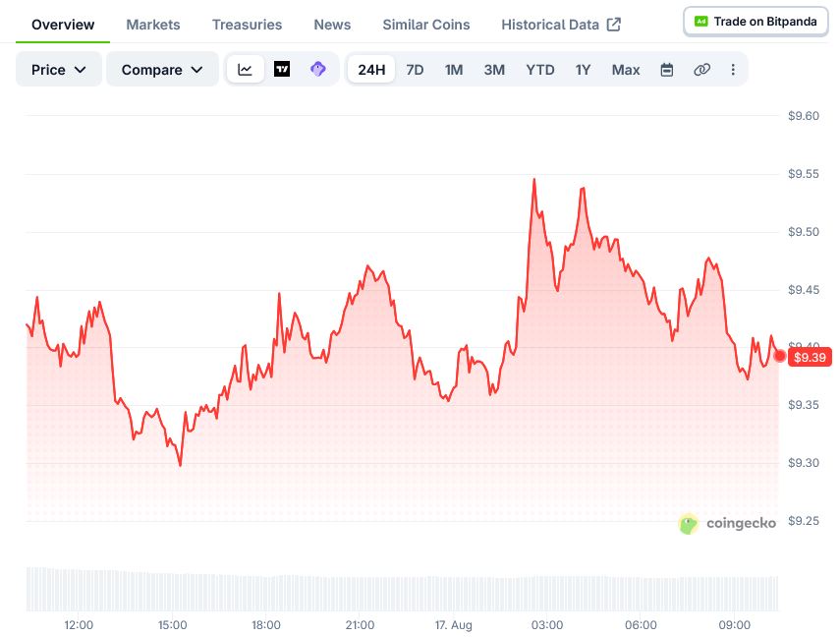840x637 pixels.
Task: Copy chart link with chain icon
Action: (701, 70)
